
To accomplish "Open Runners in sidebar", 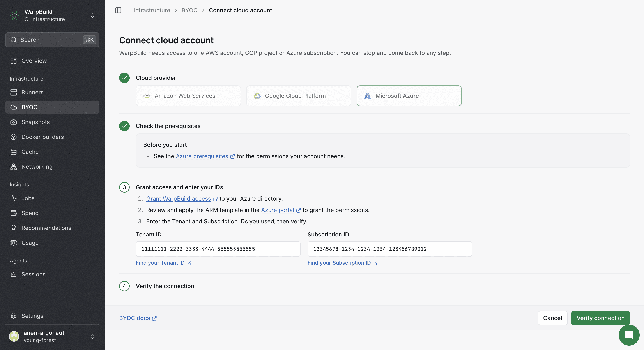I will 52,92.
